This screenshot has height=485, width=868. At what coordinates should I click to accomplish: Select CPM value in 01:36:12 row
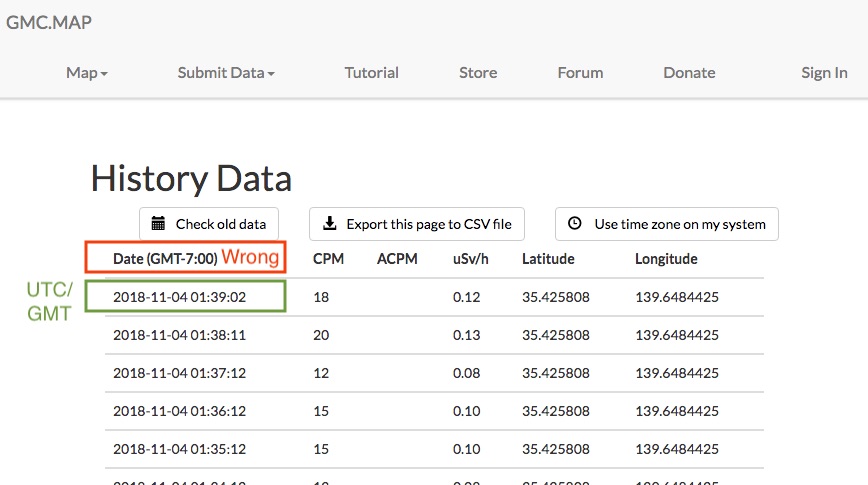tap(321, 411)
